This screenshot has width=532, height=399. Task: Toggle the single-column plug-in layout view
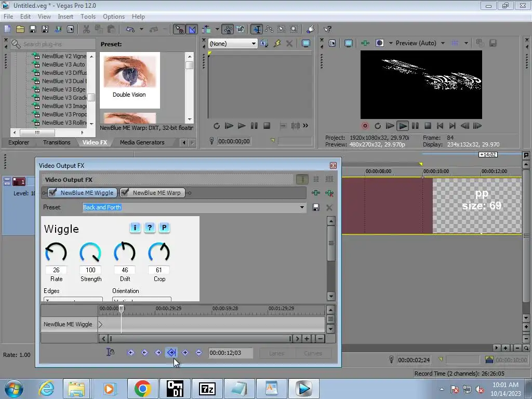pyautogui.click(x=302, y=179)
